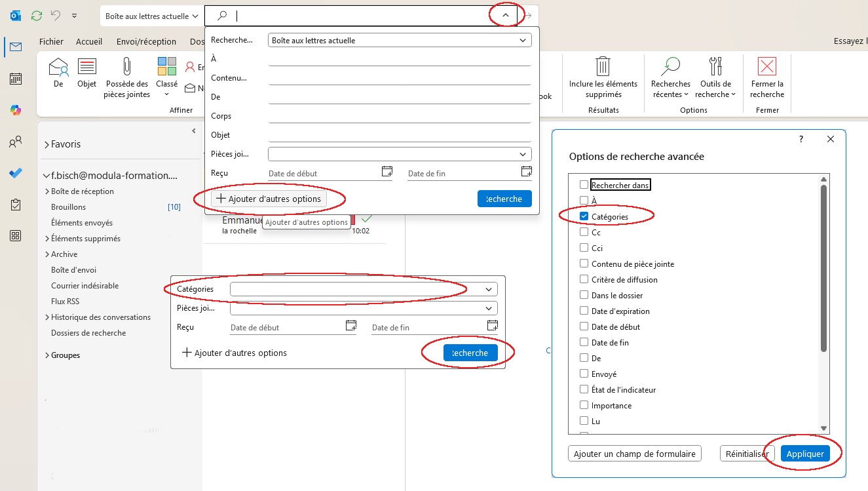Image resolution: width=868 pixels, height=491 pixels.
Task: Open the 'Fichier' menu tab
Action: (51, 41)
